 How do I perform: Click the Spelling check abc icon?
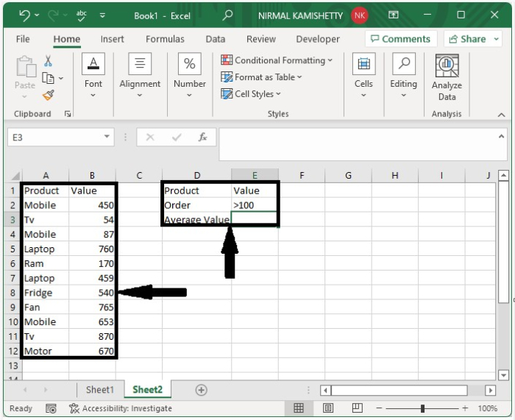click(81, 15)
